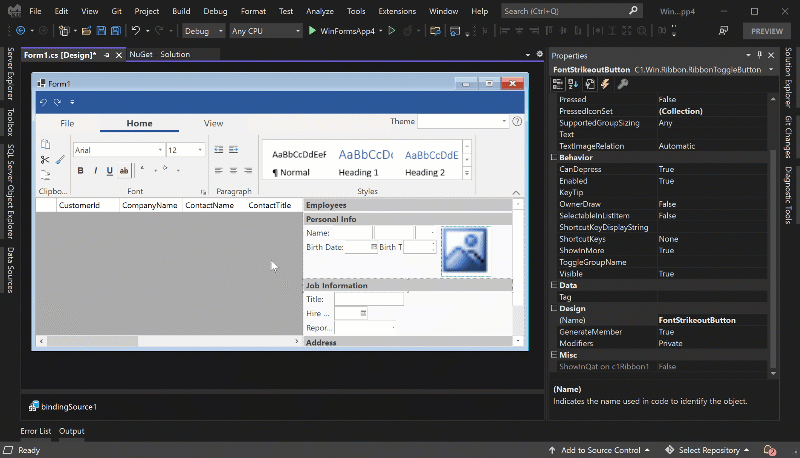The width and height of the screenshot is (800, 458).
Task: Click undo in the form's quick access toolbar
Action: pos(43,102)
